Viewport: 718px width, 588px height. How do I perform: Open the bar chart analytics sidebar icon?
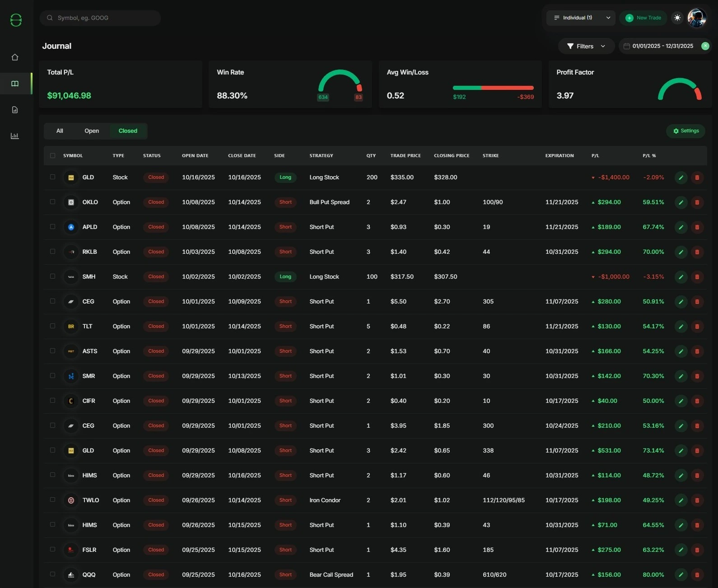tap(15, 136)
